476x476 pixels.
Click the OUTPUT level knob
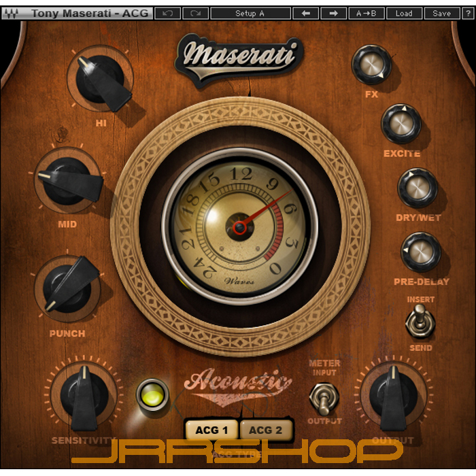[x=394, y=395]
